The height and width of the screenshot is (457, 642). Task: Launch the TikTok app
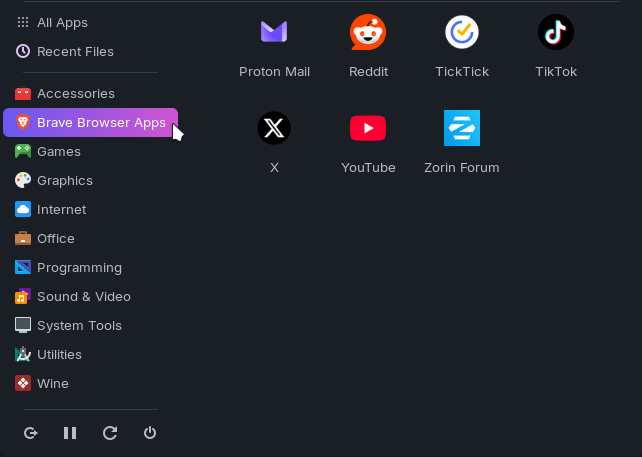[x=556, y=46]
